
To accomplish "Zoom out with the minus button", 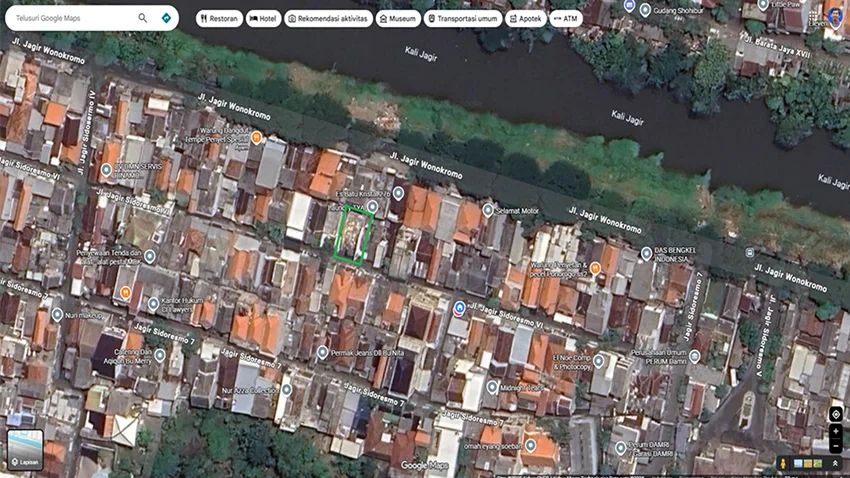I will pos(836,445).
